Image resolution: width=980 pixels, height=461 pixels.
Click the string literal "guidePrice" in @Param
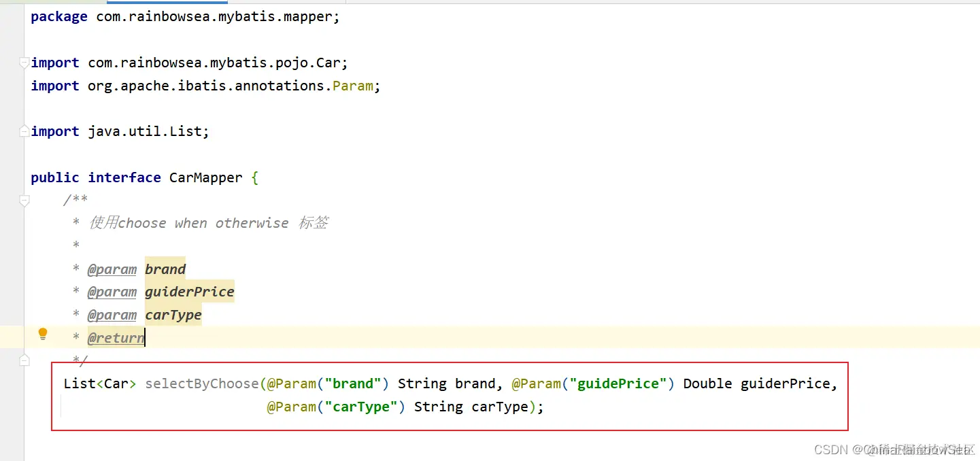[622, 383]
